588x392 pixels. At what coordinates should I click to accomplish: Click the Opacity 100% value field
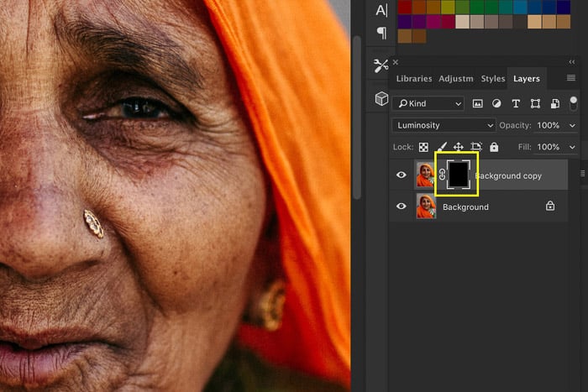549,126
